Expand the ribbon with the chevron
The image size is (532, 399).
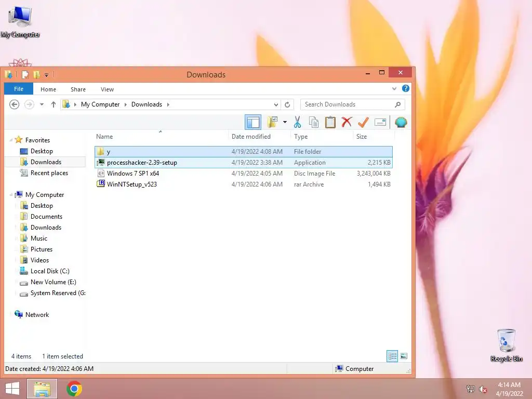tap(394, 89)
